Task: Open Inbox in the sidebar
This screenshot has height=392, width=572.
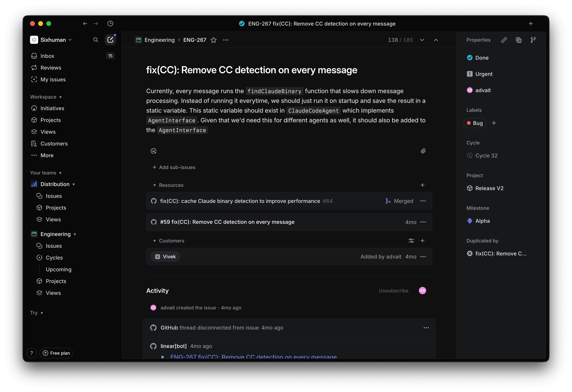Action: coord(72,56)
